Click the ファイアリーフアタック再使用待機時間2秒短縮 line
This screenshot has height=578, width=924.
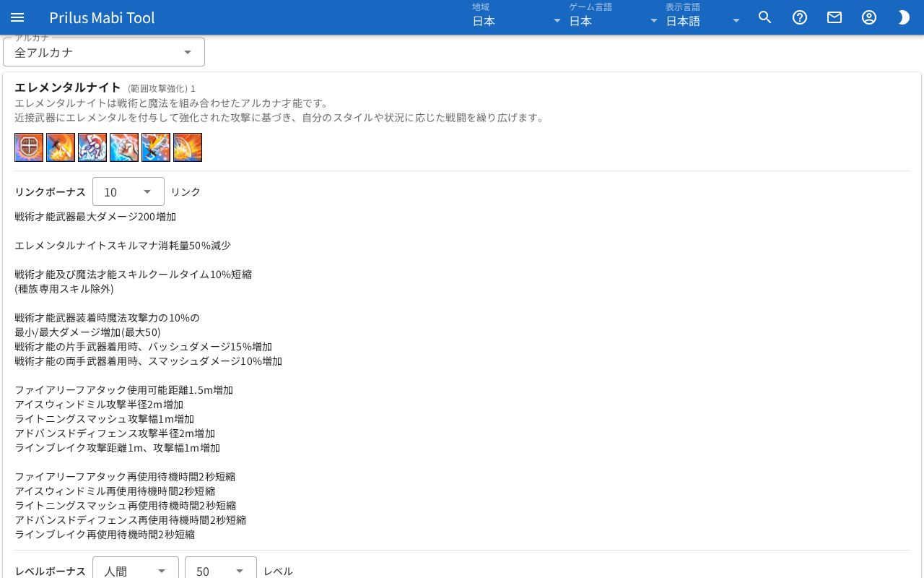[x=125, y=477]
